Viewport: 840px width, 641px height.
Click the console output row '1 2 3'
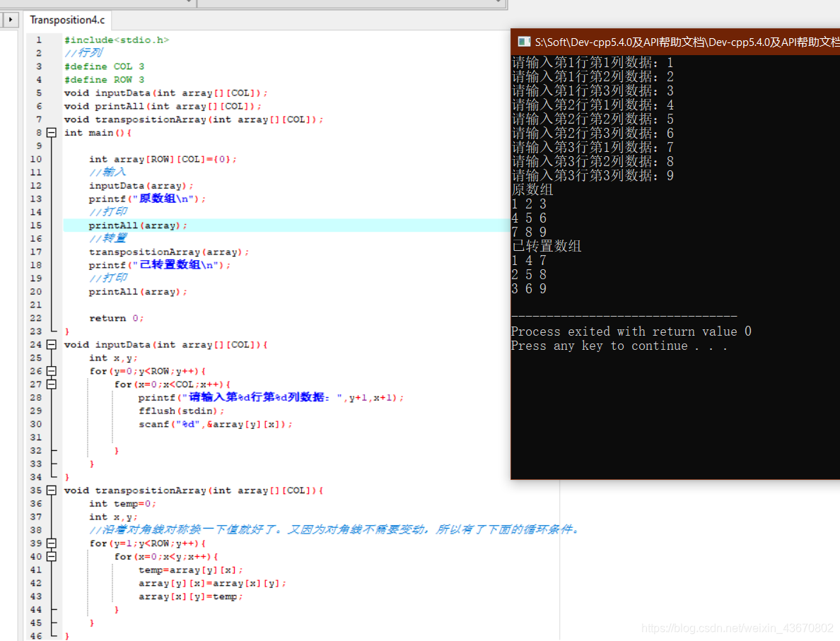click(x=529, y=204)
